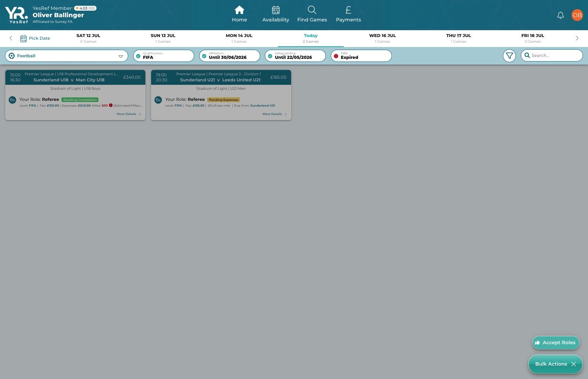The height and width of the screenshot is (379, 588).
Task: Click the Stadium of Light | U18 Boys venue text
Action: click(x=75, y=89)
